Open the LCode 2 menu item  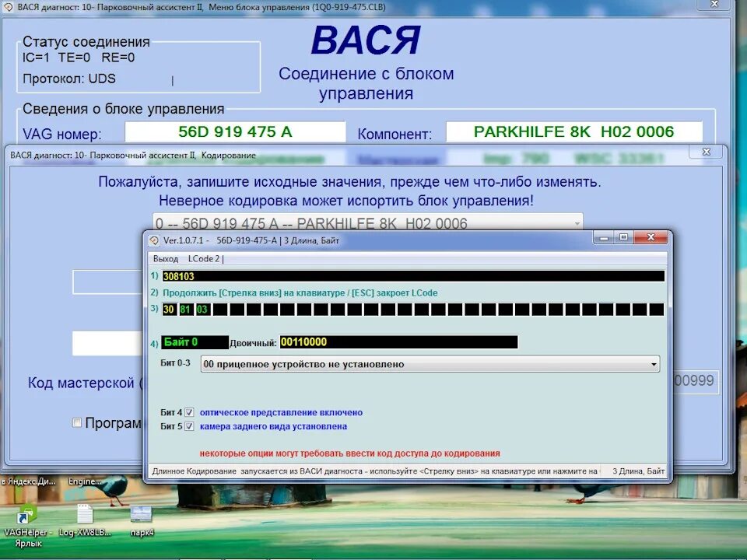pyautogui.click(x=204, y=258)
